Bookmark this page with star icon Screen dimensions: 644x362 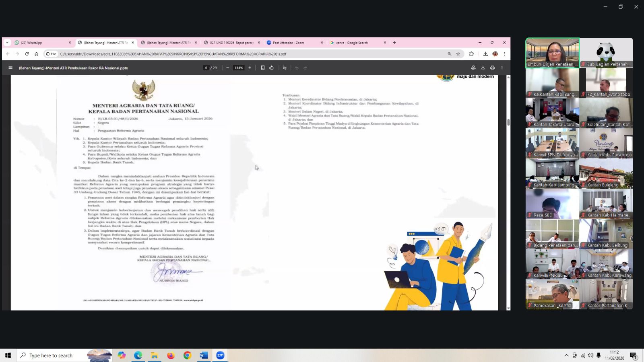coord(458,54)
